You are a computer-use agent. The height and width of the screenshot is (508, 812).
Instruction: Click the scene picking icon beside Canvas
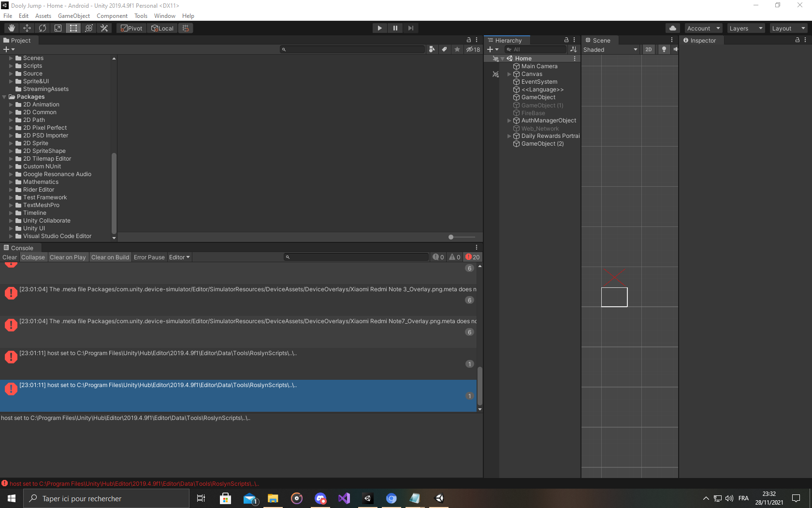point(495,74)
